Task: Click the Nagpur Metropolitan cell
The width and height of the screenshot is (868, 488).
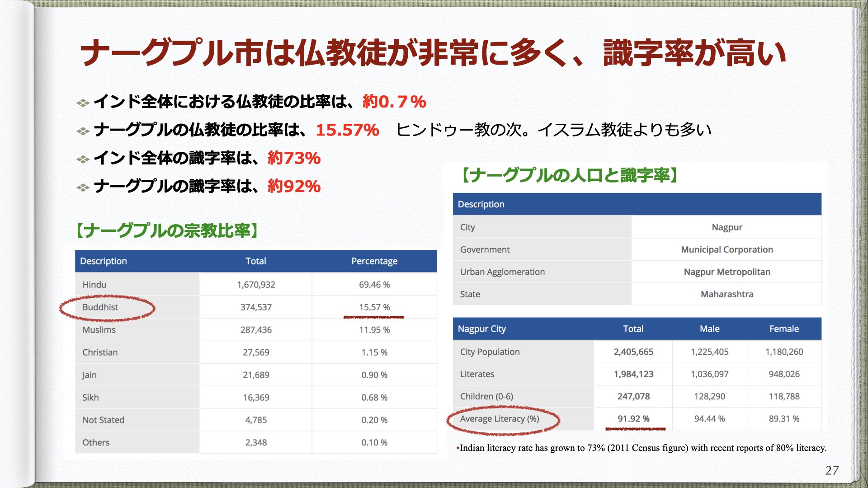Action: [x=726, y=272]
